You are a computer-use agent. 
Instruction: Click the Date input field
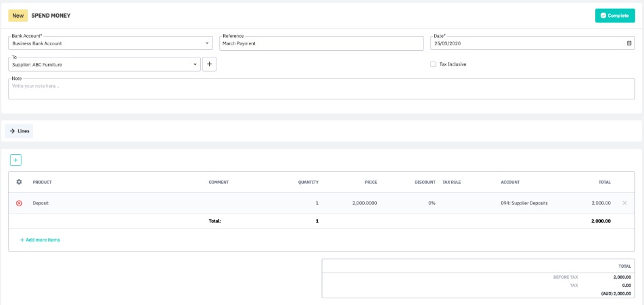(528, 43)
